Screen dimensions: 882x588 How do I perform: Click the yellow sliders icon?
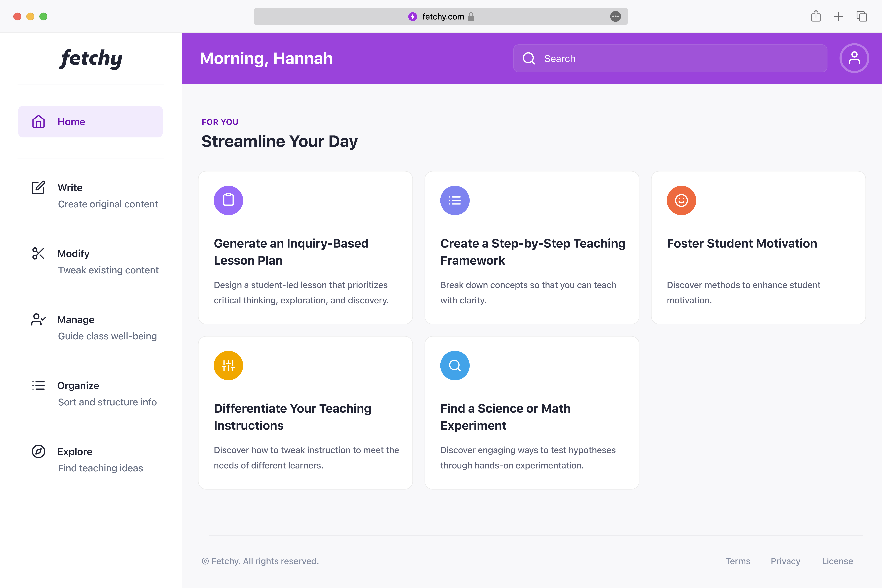(x=228, y=365)
